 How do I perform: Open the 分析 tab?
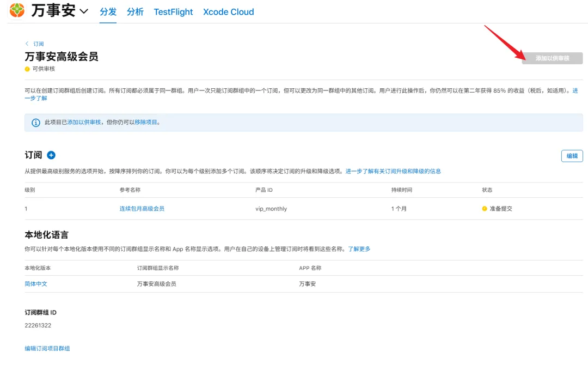135,12
